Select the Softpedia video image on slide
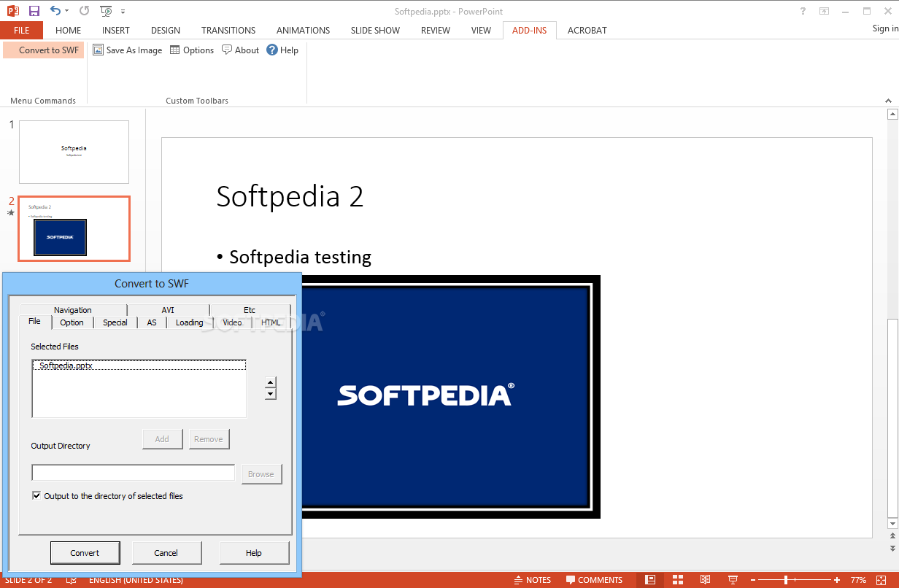This screenshot has height=588, width=899. click(451, 397)
